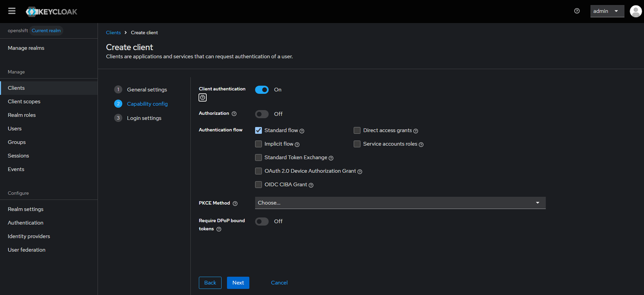Show help for PKCE Method
This screenshot has height=295, width=644.
[235, 203]
